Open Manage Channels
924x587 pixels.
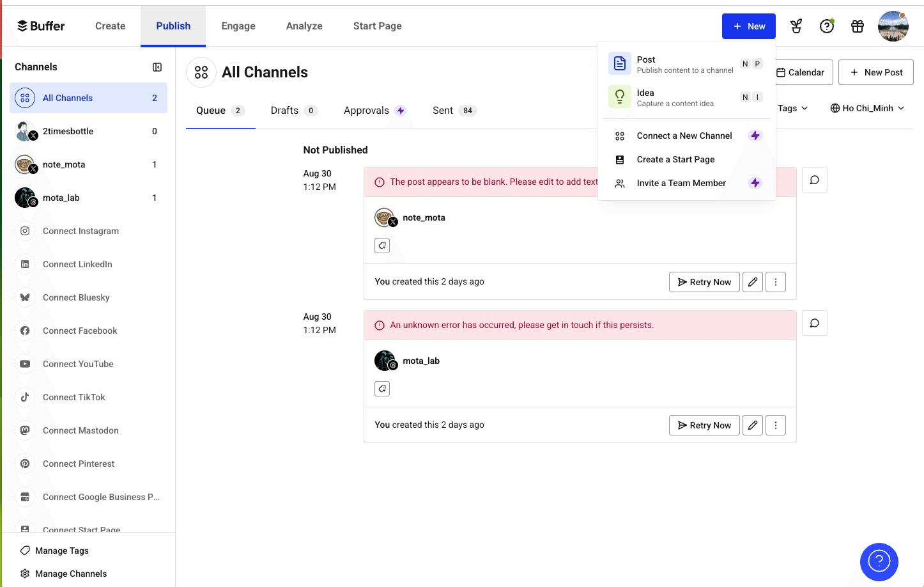63,574
